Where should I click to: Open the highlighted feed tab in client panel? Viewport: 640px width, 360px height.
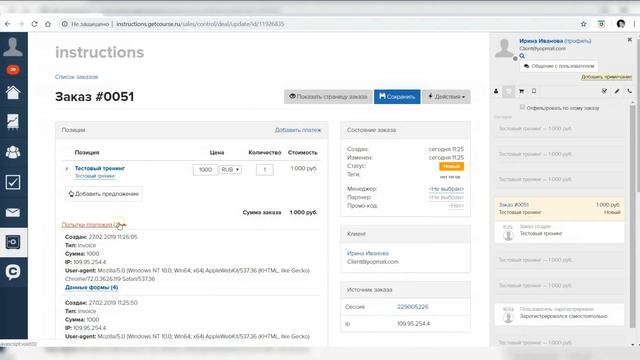[509, 91]
